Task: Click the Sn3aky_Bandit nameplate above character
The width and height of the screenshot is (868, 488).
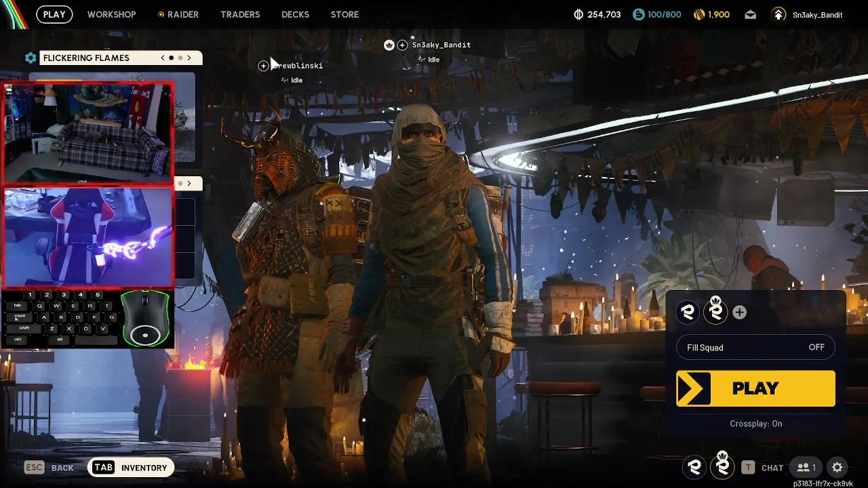Action: (441, 45)
